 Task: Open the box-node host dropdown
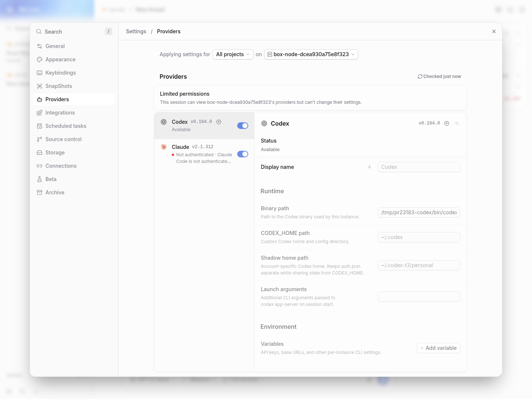click(x=311, y=54)
